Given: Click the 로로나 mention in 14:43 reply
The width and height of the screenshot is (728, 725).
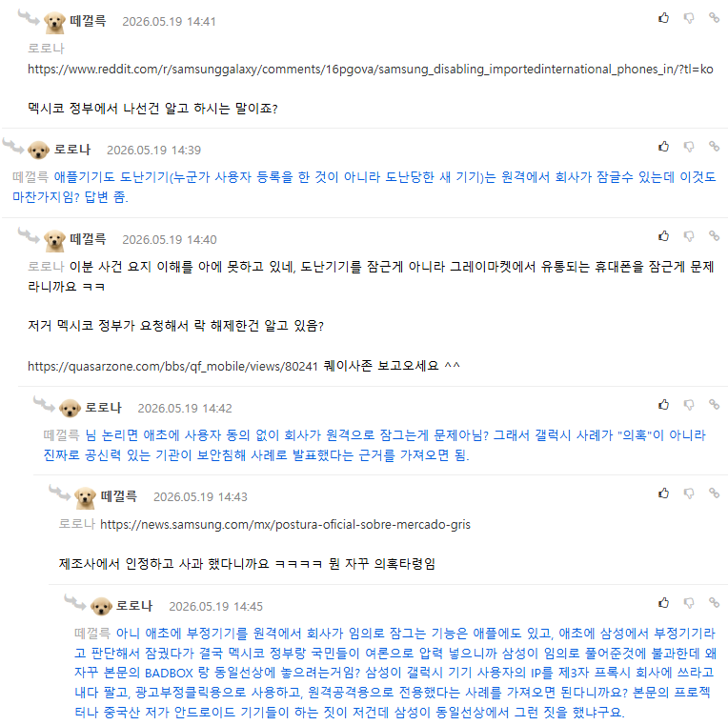Looking at the screenshot, I should click(76, 524).
